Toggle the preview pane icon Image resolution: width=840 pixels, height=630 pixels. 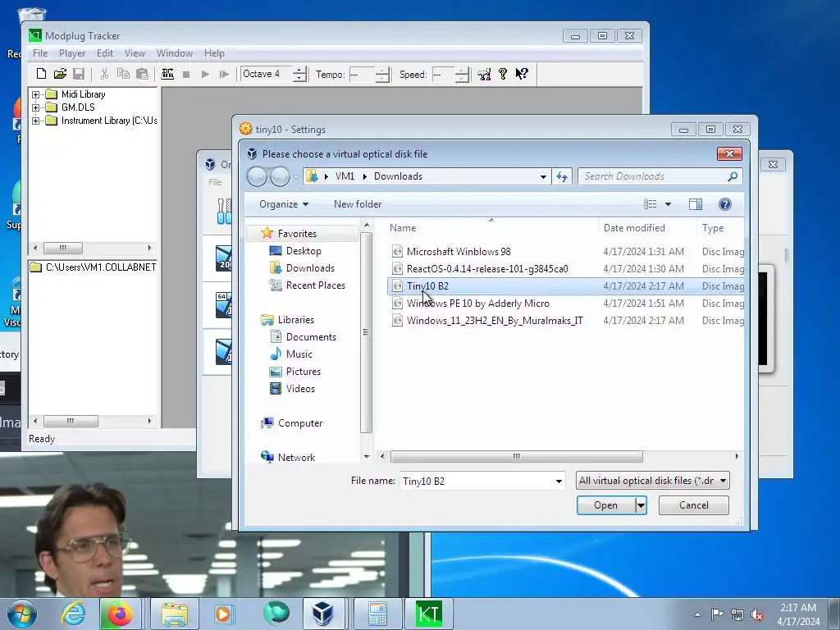[696, 204]
